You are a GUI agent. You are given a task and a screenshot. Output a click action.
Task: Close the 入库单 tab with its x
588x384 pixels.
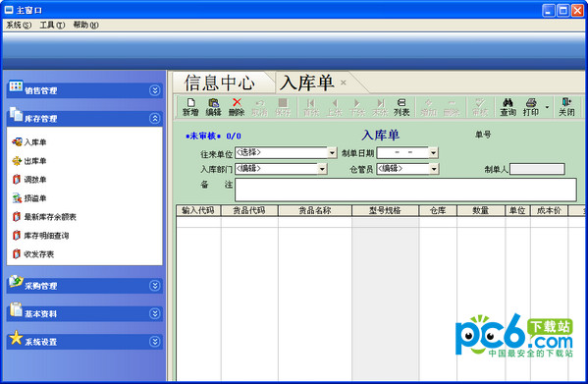pos(344,82)
